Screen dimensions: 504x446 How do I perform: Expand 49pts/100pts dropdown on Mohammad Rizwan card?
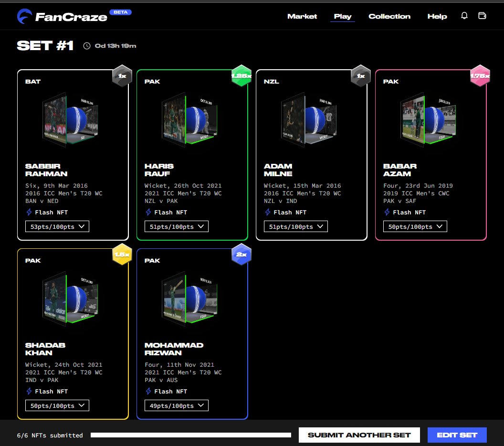[177, 405]
